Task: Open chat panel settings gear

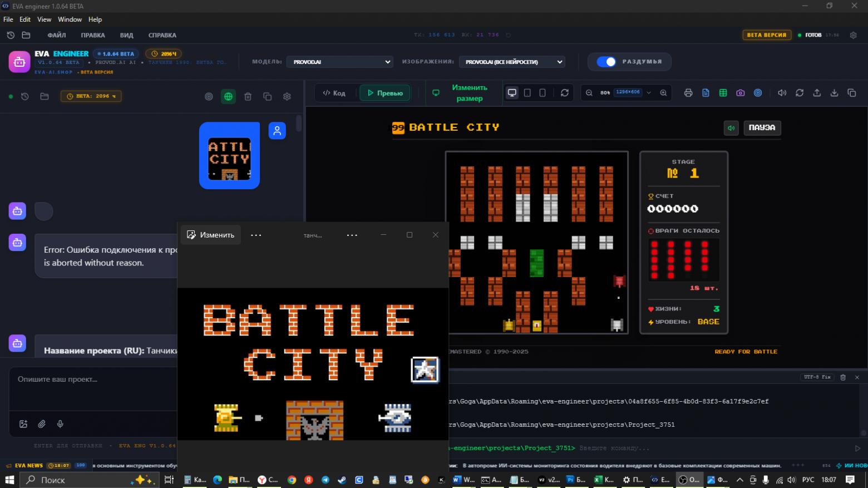Action: [x=287, y=96]
